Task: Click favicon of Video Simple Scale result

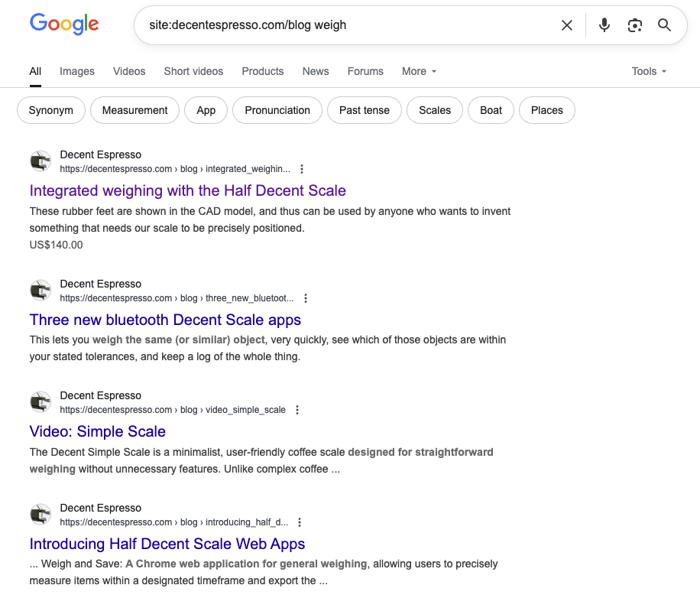Action: pyautogui.click(x=41, y=402)
